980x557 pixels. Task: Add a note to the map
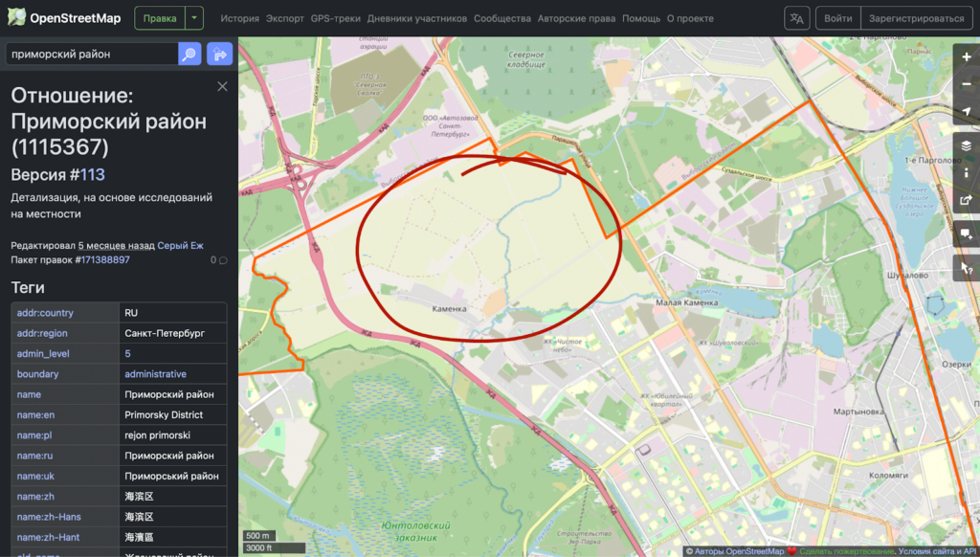(x=967, y=234)
